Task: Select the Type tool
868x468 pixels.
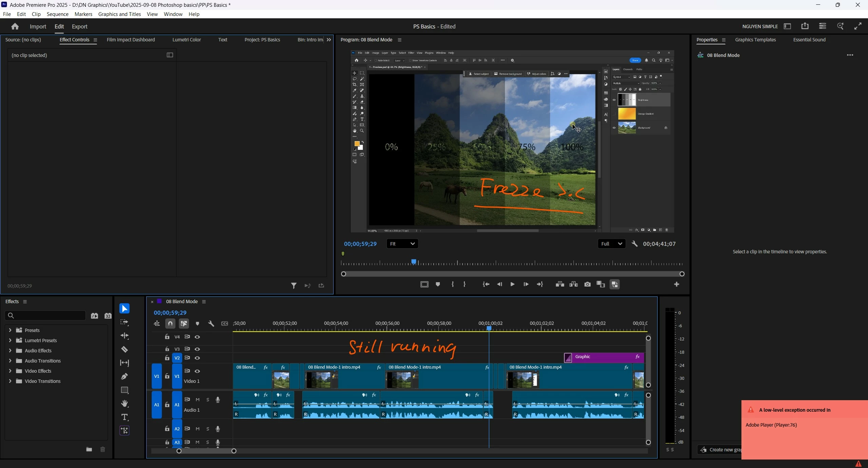Action: click(x=125, y=417)
